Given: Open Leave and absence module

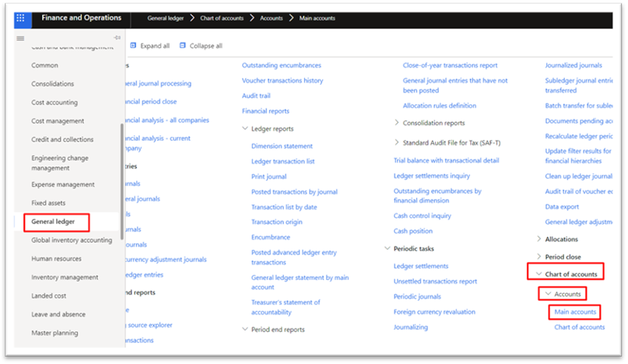Looking at the screenshot, I should pos(58,314).
